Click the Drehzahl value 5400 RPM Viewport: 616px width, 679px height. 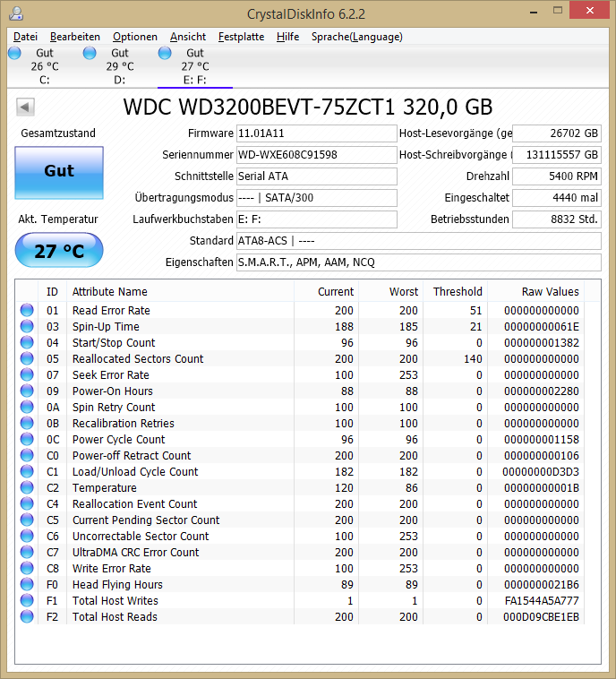coord(557,176)
